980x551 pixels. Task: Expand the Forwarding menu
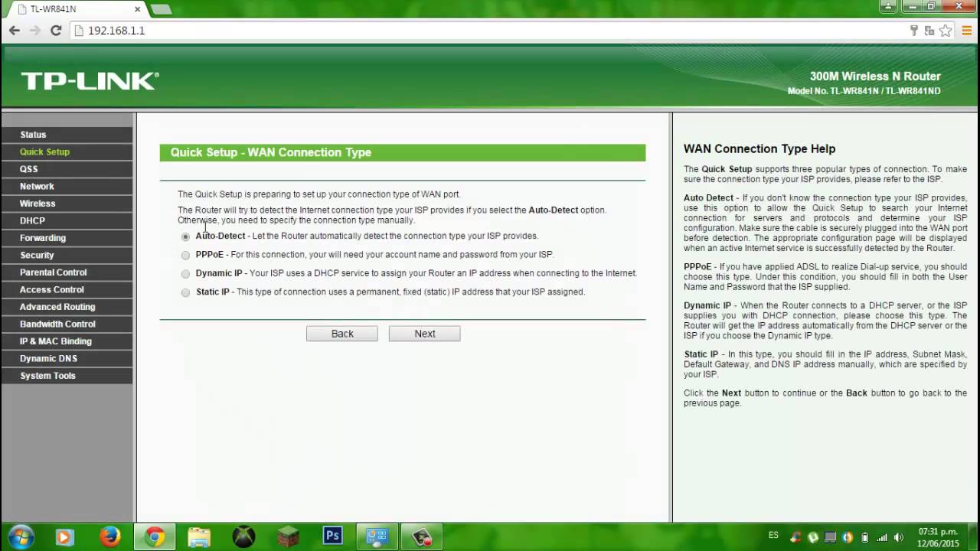67,238
